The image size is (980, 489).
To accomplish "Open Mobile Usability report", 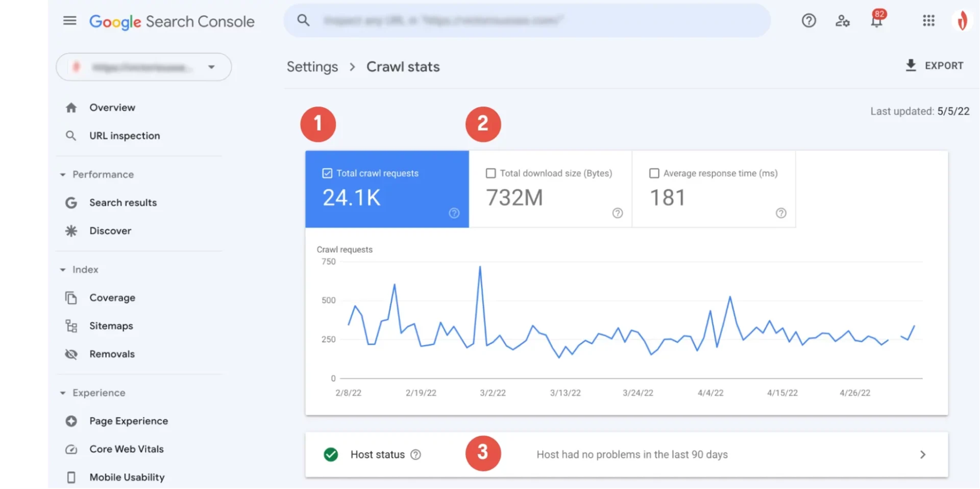I will click(x=127, y=477).
